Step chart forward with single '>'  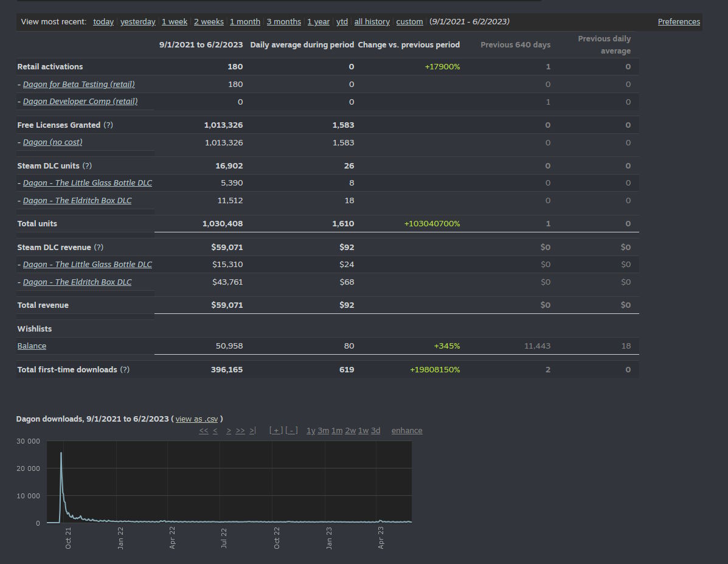pos(229,431)
